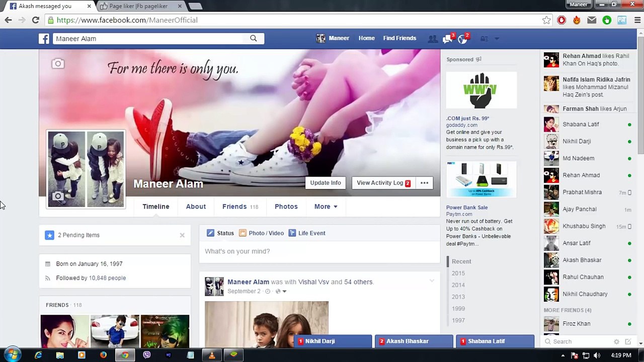Select the Status composer option
This screenshot has height=362, width=644.
[x=220, y=233]
